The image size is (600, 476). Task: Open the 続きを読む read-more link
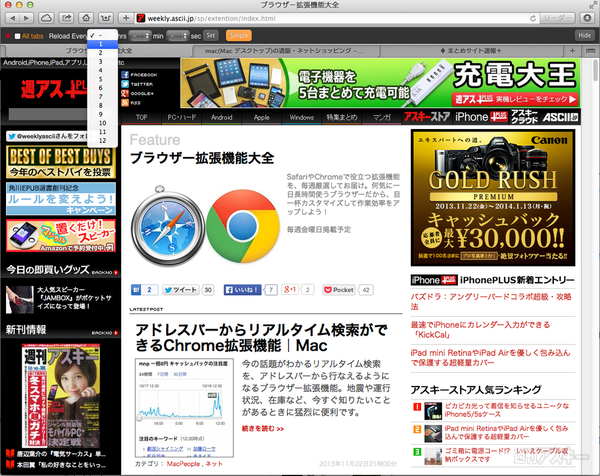pos(263,429)
